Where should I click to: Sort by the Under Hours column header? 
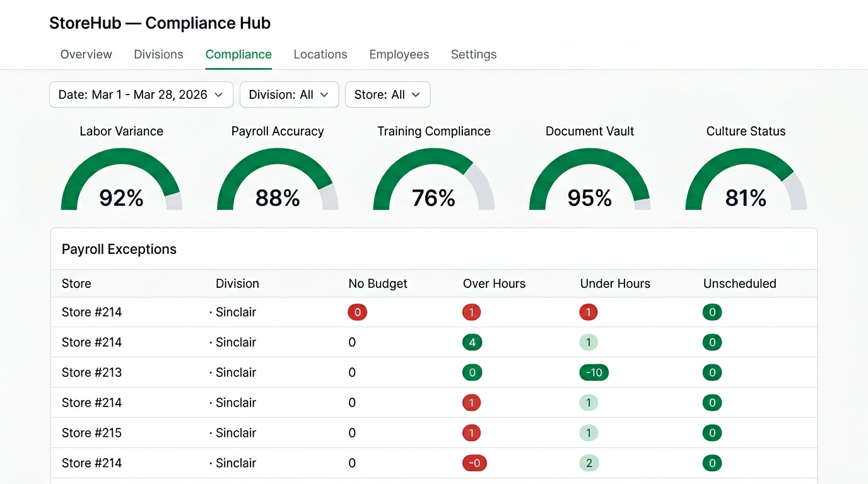(615, 284)
